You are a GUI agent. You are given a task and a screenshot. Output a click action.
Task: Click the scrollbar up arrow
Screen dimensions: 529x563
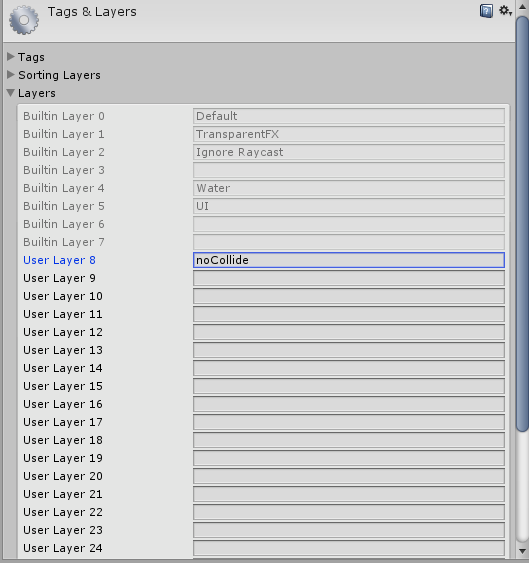click(523, 7)
